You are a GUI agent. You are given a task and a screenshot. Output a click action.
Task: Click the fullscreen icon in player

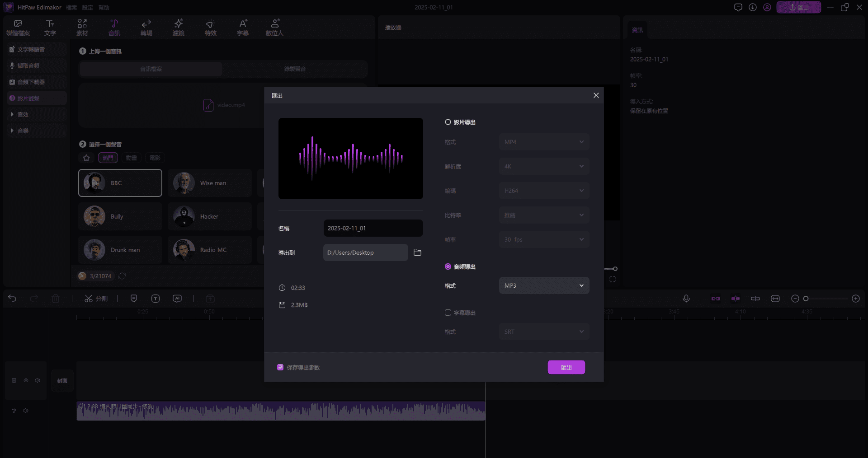(613, 279)
